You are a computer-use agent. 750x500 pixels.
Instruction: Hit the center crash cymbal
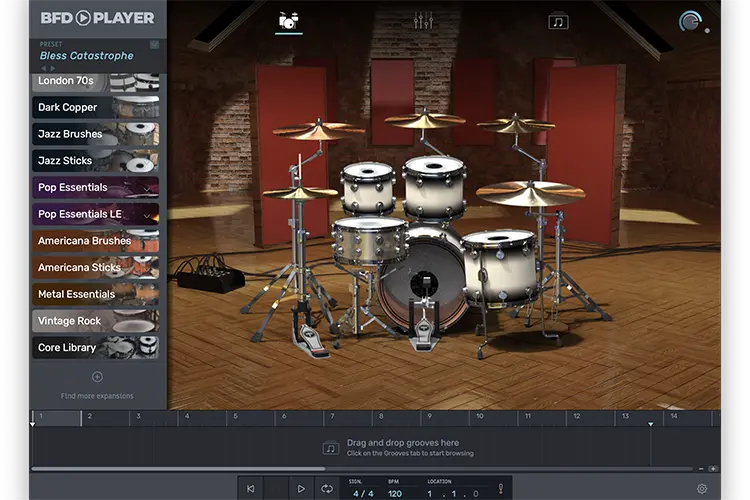tap(424, 120)
